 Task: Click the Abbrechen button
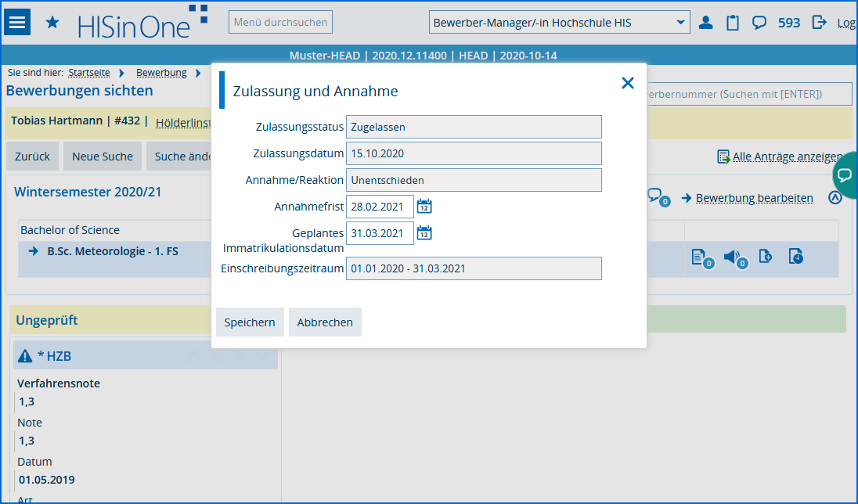tap(325, 322)
